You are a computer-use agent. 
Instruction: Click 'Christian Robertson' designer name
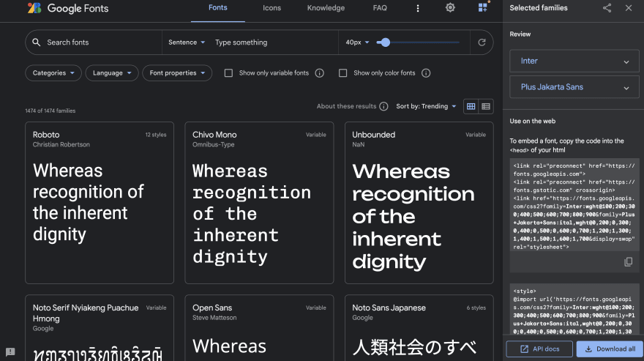pos(61,145)
